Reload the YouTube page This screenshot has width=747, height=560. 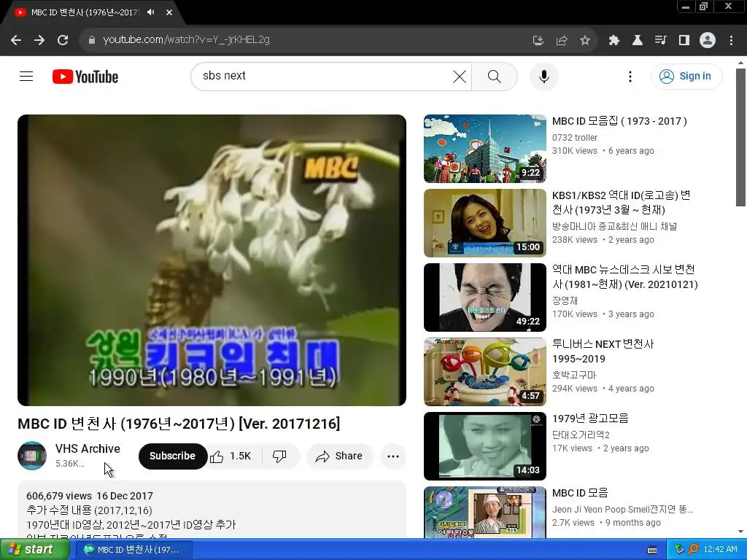63,40
